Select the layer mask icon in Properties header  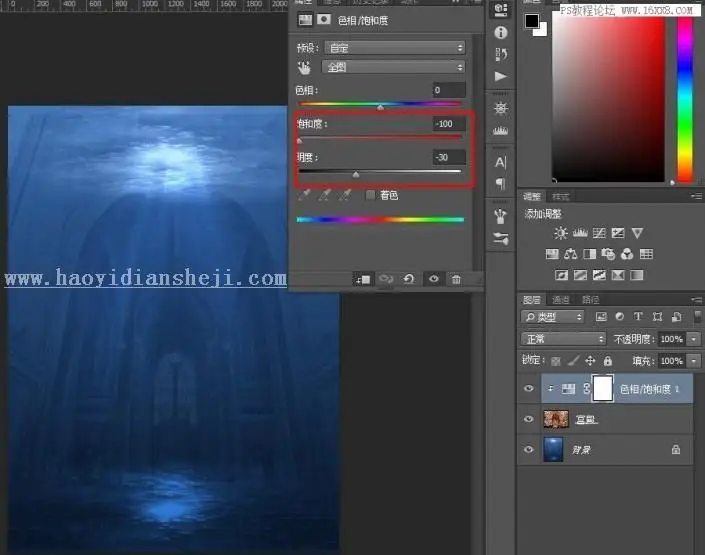tap(324, 20)
